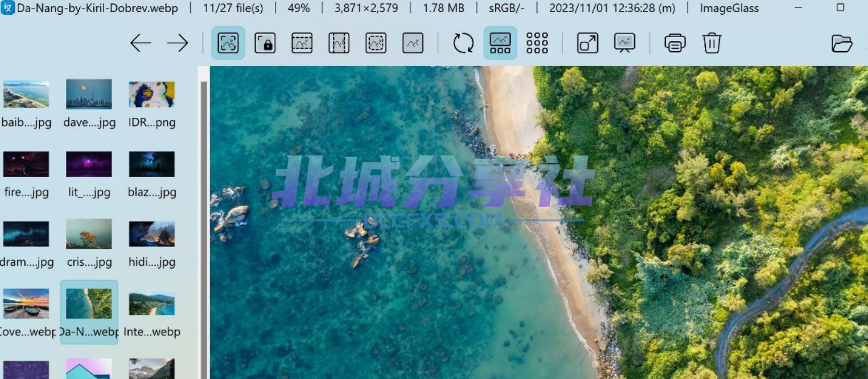Minimize the ImageGlass window

799,8
